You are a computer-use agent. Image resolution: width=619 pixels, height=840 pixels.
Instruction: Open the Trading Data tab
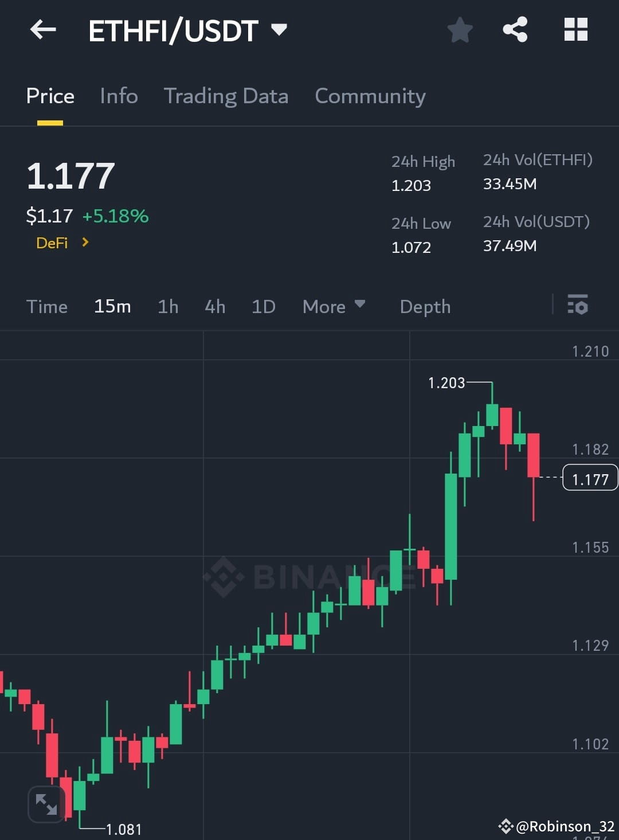point(226,96)
